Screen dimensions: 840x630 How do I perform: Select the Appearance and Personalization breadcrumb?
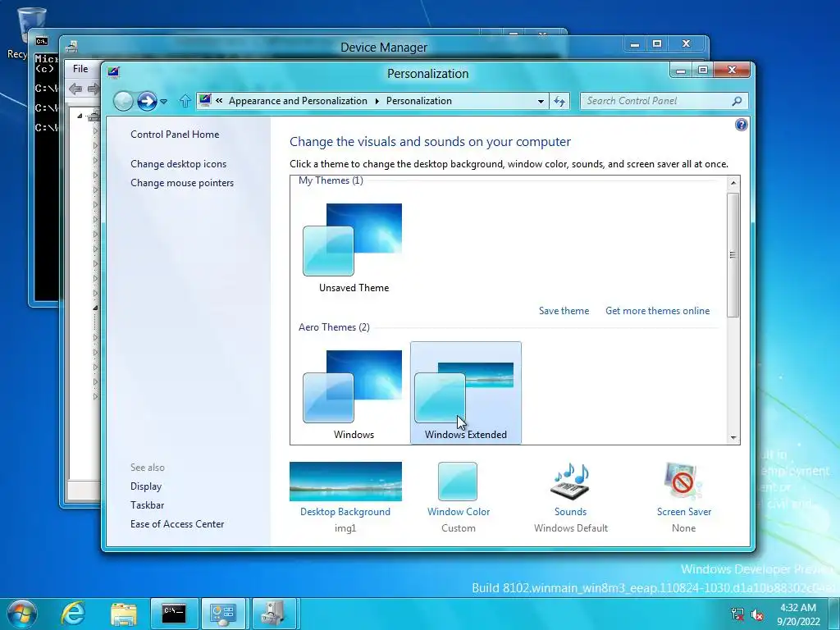click(298, 101)
